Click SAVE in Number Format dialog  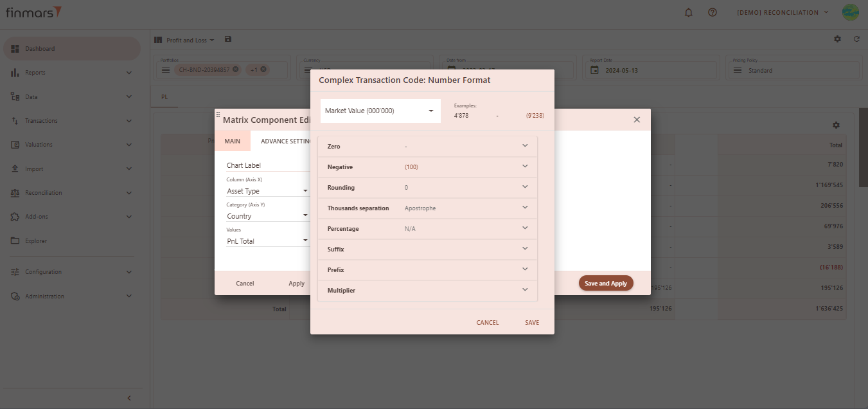point(531,323)
